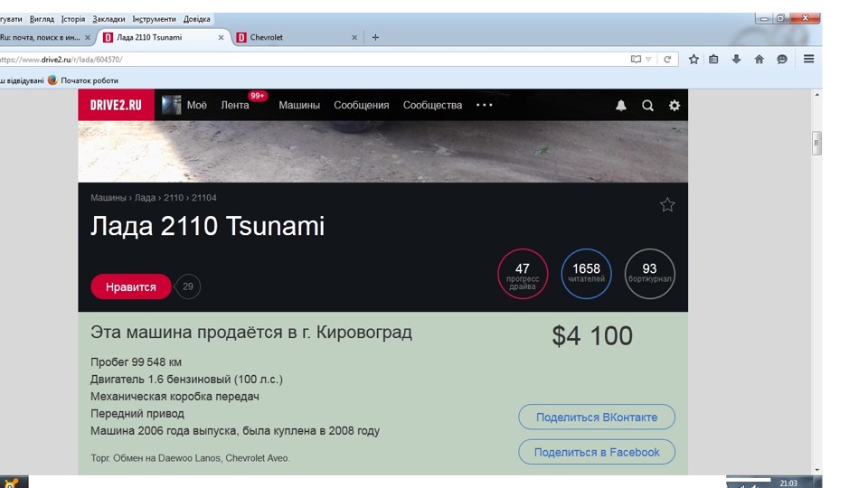Viewport: 868px width, 488px height.
Task: Toggle reader view in address bar
Action: [636, 60]
